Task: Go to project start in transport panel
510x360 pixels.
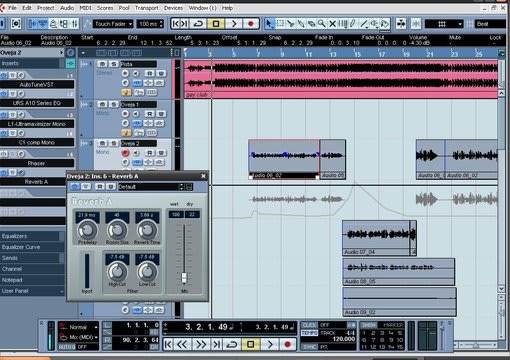Action: tap(168, 344)
